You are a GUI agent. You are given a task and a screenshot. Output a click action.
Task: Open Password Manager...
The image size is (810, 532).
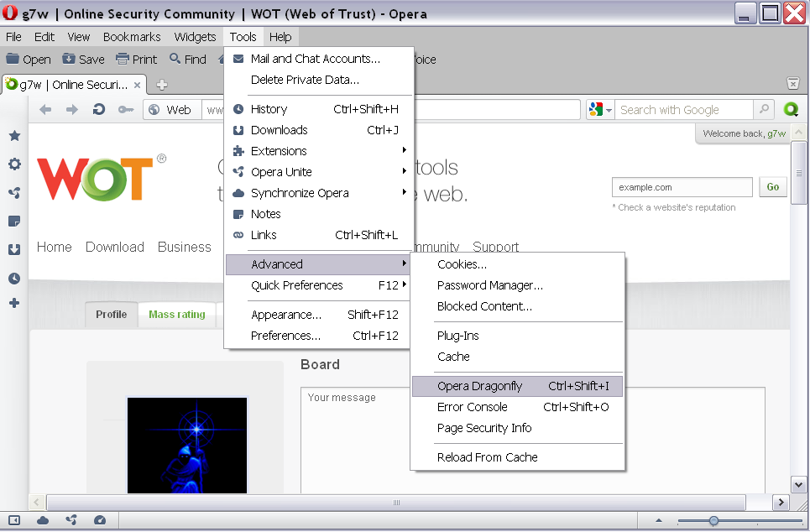click(x=518, y=285)
